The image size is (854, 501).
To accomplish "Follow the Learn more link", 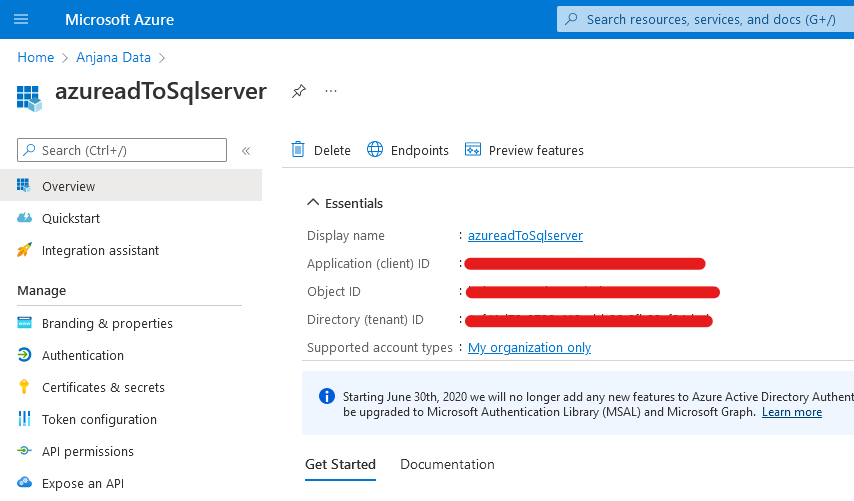I will coord(791,412).
